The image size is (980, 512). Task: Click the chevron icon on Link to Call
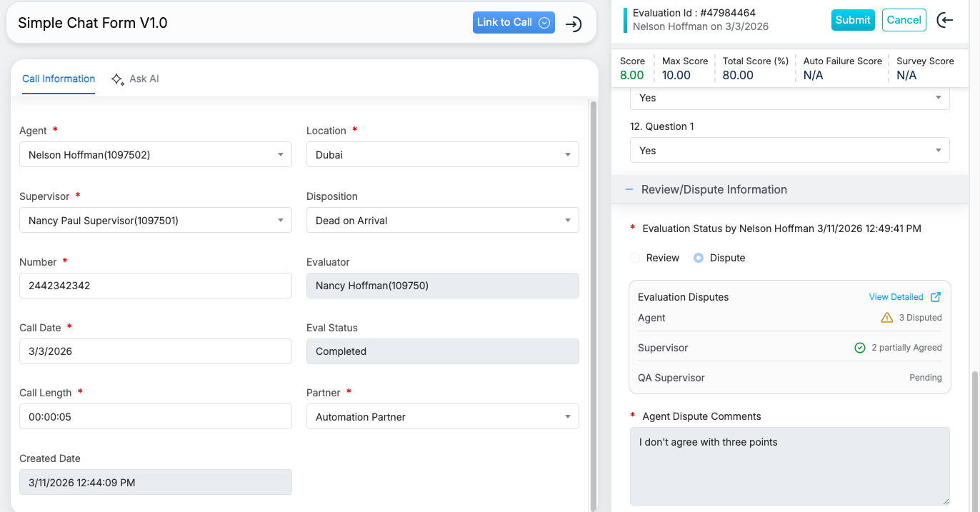click(544, 23)
